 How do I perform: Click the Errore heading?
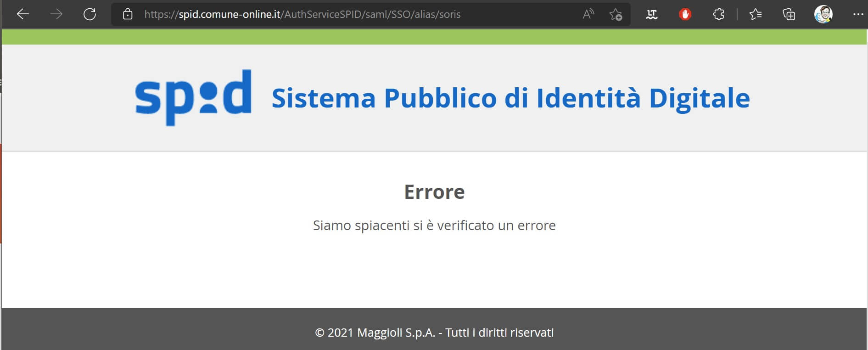point(434,192)
